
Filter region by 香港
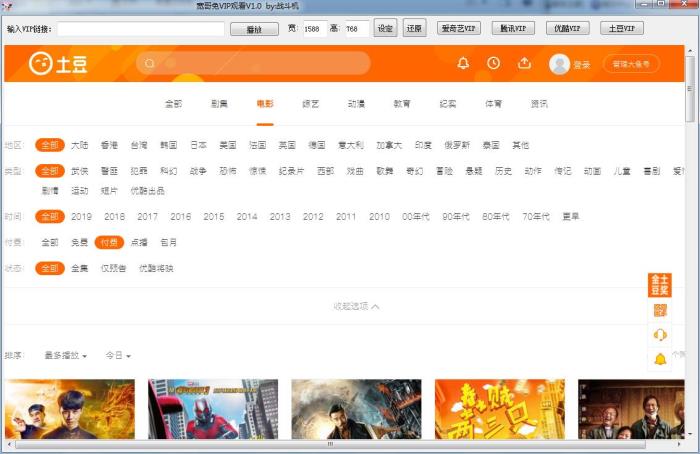point(109,145)
